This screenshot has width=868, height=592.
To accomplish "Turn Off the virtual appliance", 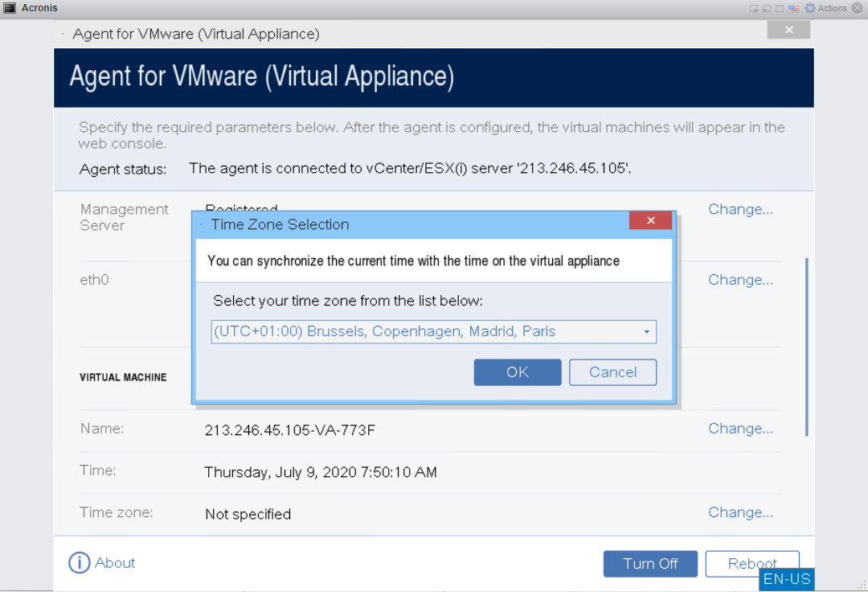I will [650, 564].
